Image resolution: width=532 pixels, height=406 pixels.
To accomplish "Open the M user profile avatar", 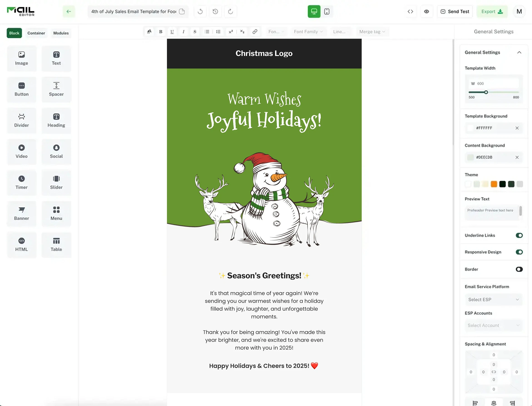I will tap(519, 11).
